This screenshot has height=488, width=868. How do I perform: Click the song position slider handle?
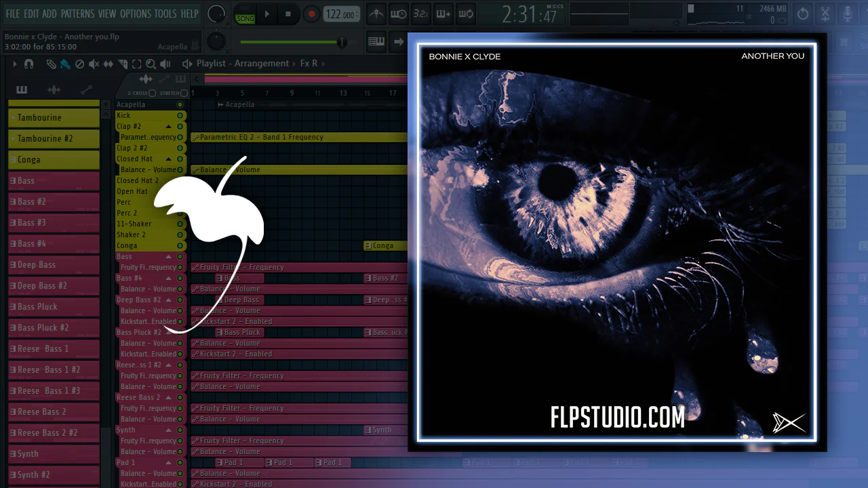[x=342, y=42]
